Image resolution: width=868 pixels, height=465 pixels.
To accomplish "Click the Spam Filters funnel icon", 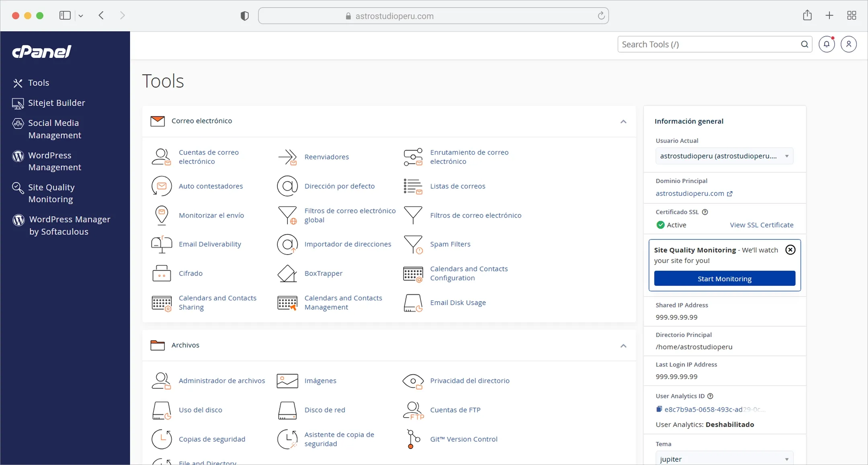I will coord(413,245).
